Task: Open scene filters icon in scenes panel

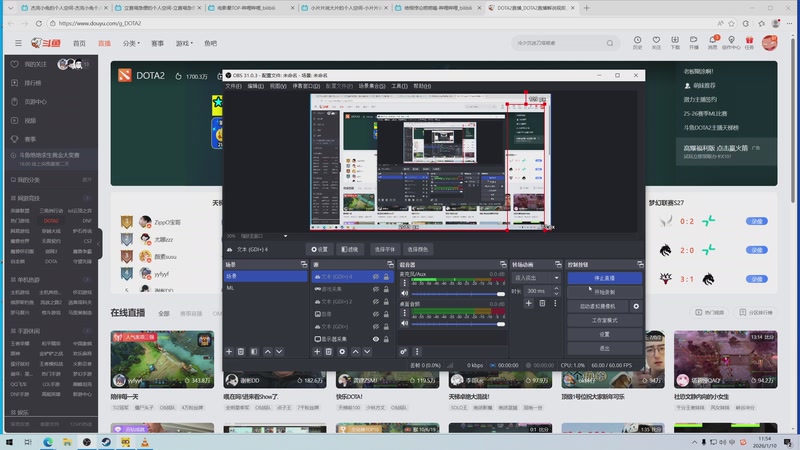Action: tap(254, 352)
